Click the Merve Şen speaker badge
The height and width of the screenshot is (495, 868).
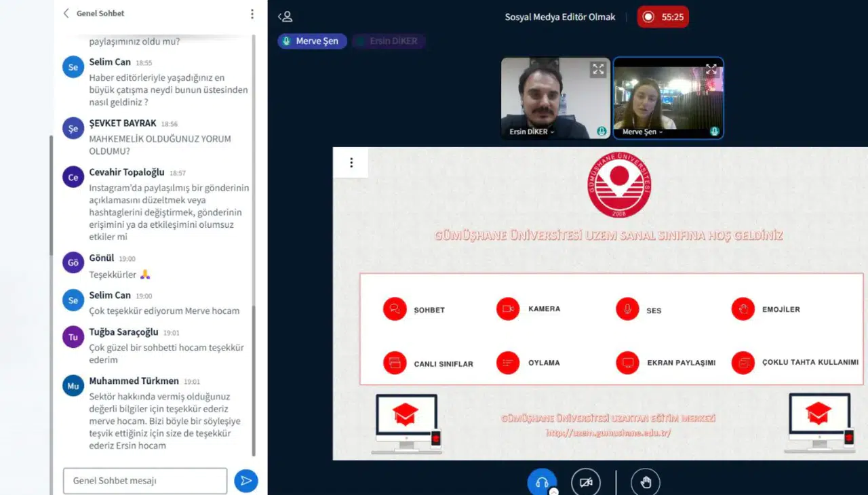click(312, 41)
